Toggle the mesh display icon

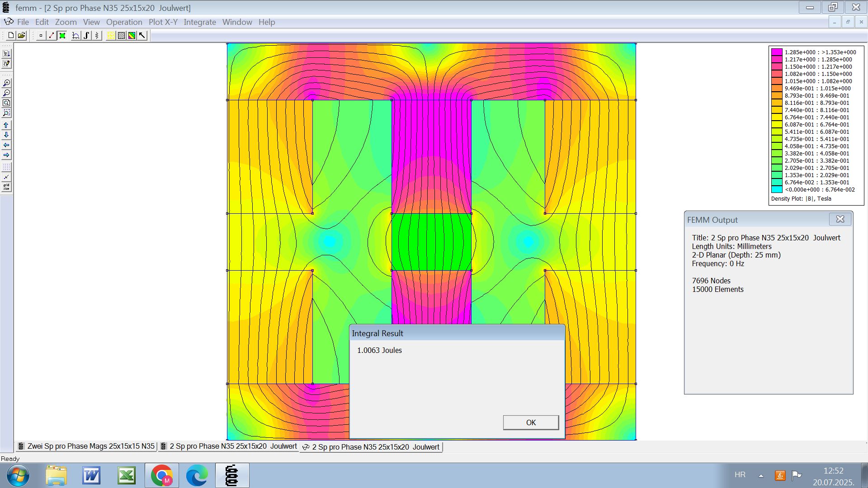(110, 35)
